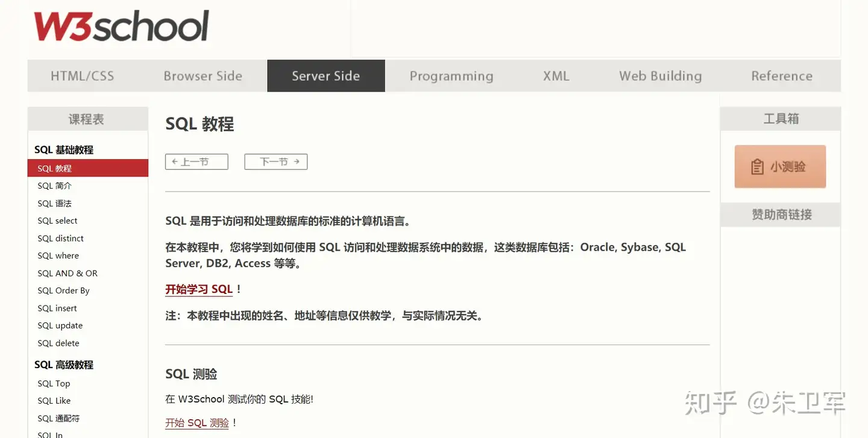Image resolution: width=868 pixels, height=438 pixels.
Task: Click the SQL 测验 section heading
Action: pos(191,374)
